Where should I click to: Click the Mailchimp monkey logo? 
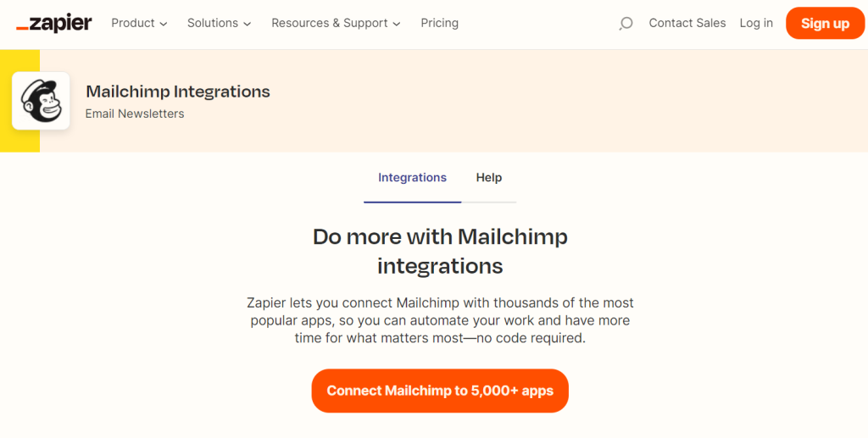pyautogui.click(x=41, y=101)
